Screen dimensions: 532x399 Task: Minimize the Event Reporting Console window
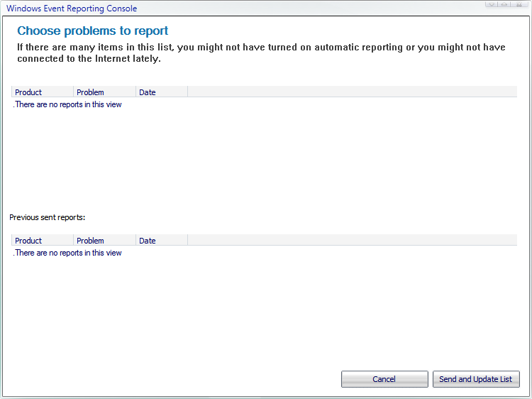492,4
